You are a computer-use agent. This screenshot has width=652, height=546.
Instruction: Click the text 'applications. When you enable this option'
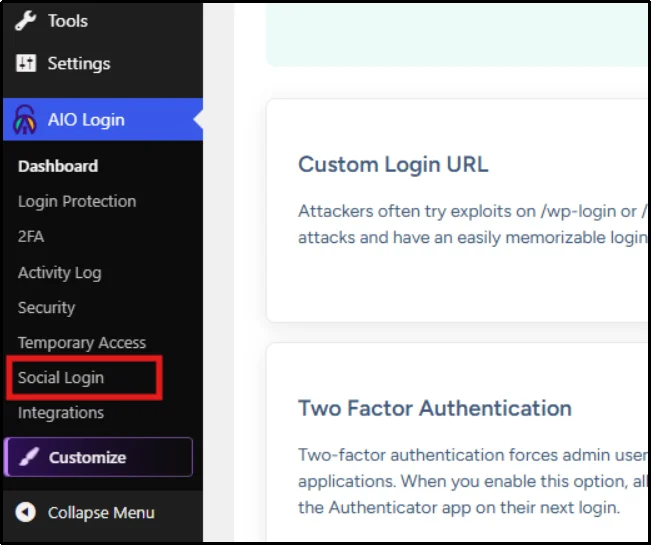coord(472,481)
